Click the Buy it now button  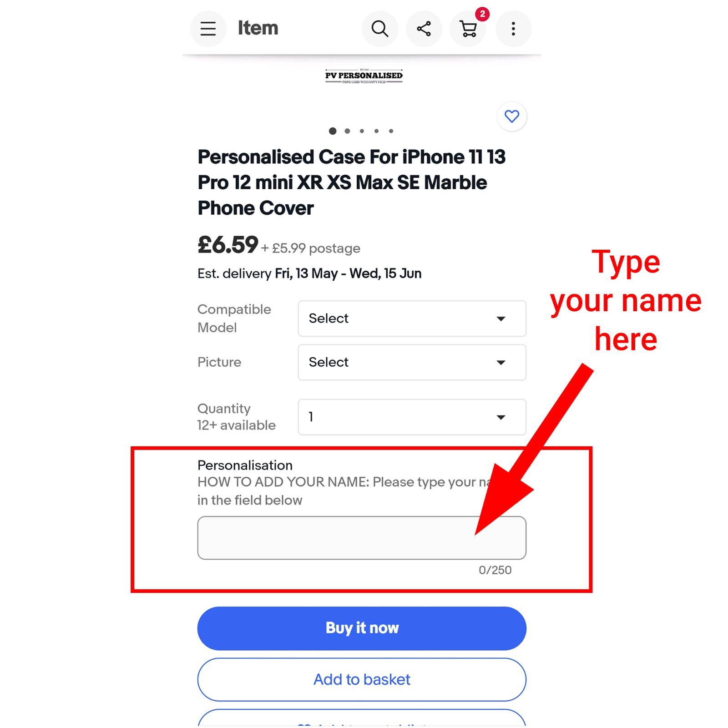pyautogui.click(x=362, y=628)
